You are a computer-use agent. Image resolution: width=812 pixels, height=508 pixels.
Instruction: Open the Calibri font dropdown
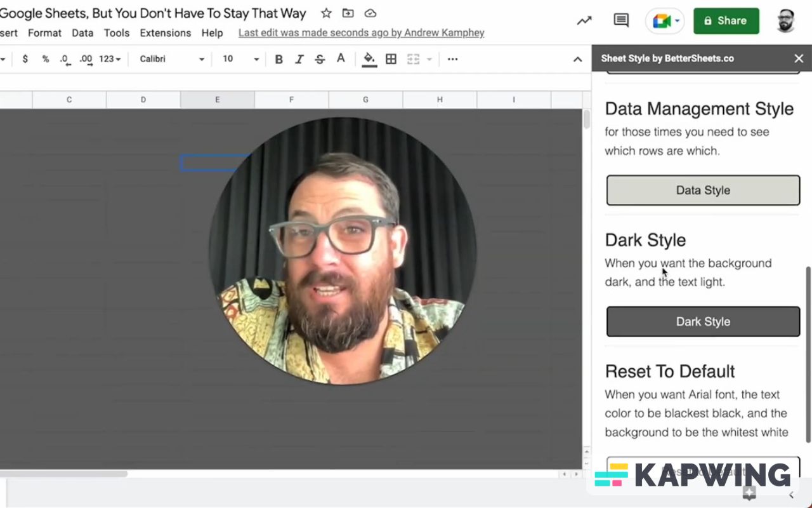pyautogui.click(x=172, y=59)
